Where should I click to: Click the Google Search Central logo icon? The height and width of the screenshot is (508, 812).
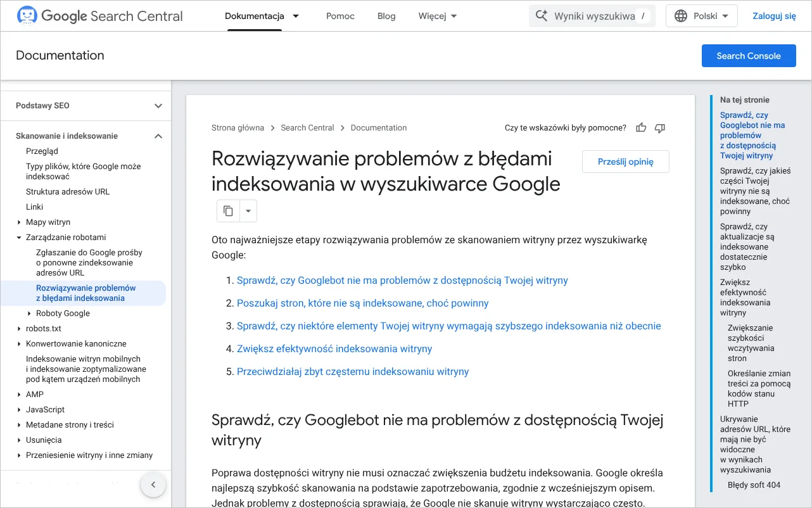[27, 16]
